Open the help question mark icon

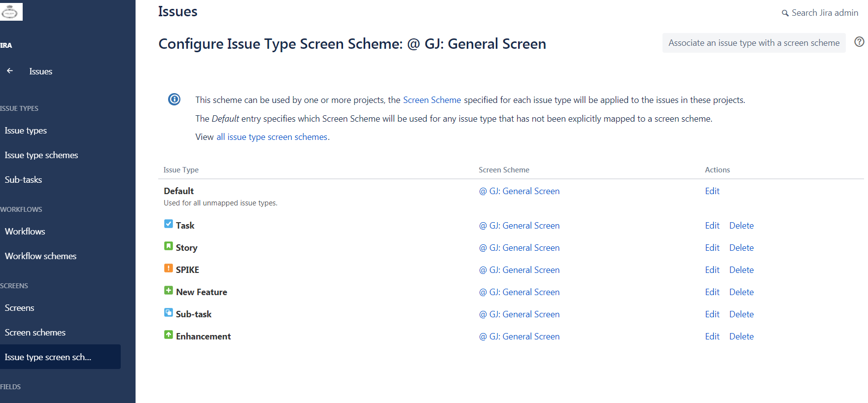pos(859,42)
